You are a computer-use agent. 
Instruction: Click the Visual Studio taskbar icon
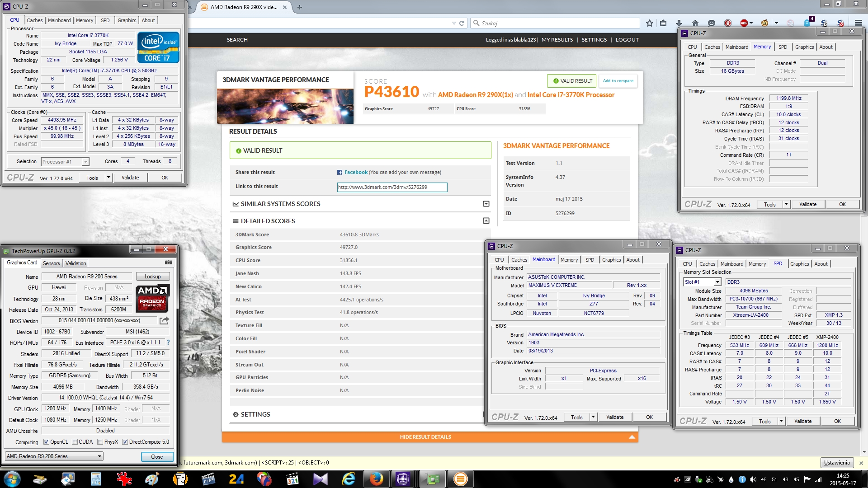pyautogui.click(x=320, y=479)
